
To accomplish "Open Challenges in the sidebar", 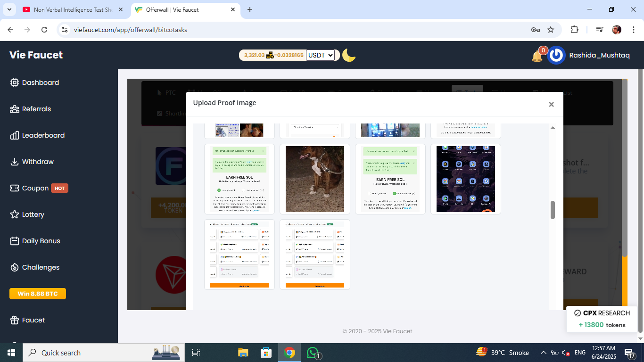I will pyautogui.click(x=34, y=267).
